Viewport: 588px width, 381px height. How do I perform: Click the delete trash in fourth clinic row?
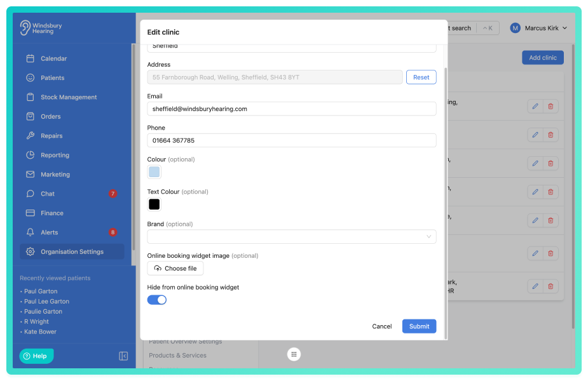[550, 192]
